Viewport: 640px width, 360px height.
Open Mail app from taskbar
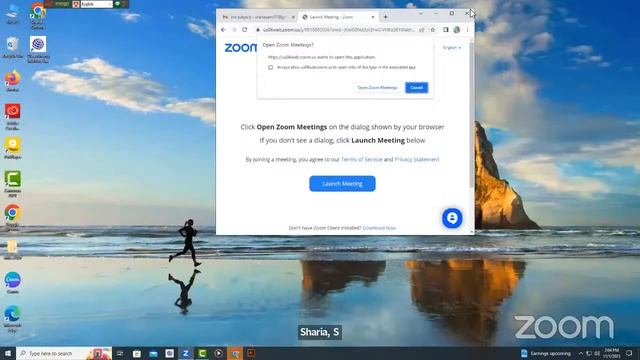153,353
